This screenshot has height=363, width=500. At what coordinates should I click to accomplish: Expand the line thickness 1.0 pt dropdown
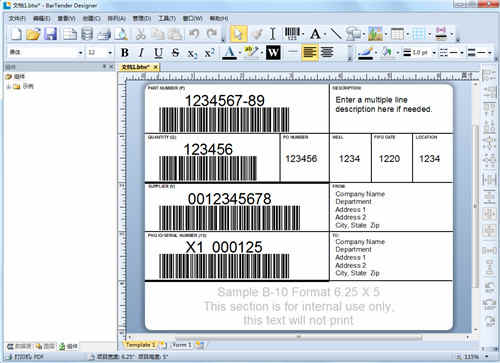click(x=434, y=53)
